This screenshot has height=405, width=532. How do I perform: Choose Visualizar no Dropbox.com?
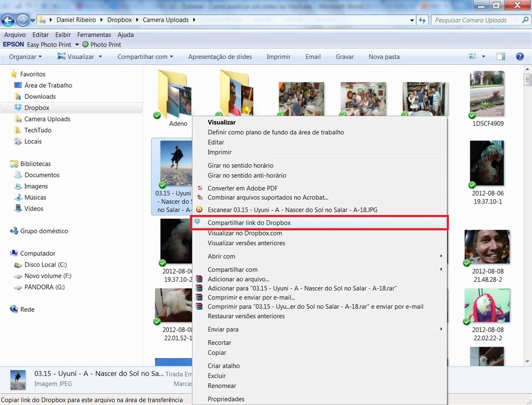coord(244,233)
